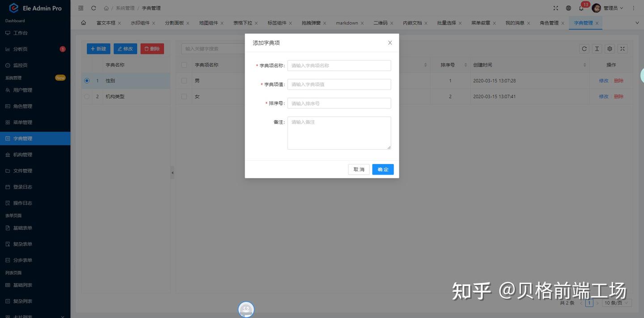Maximize the table using its fullscreen icon

[622, 48]
